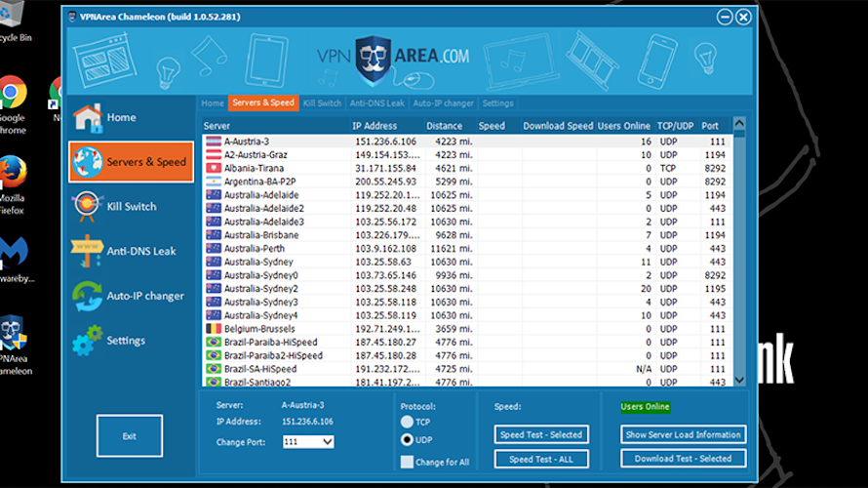Enable Change for All checkbox

(x=407, y=462)
